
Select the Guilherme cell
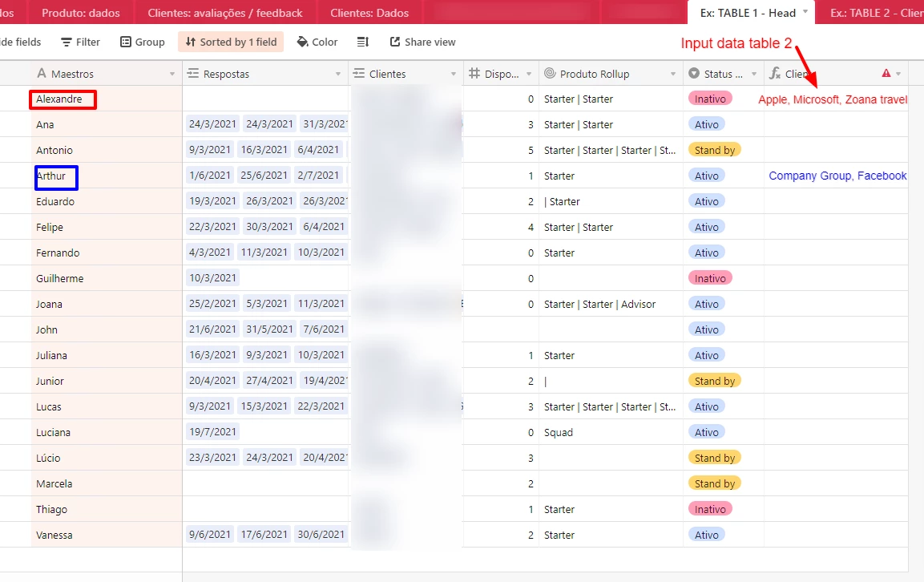[x=106, y=278]
